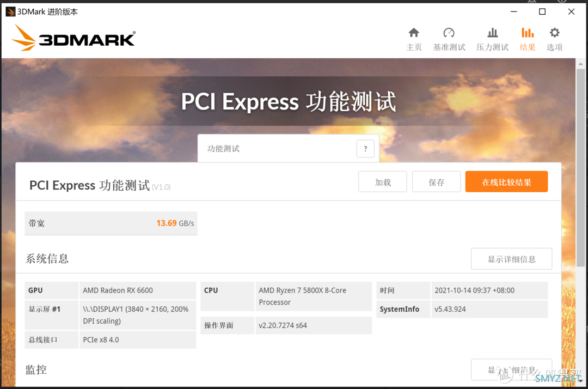This screenshot has height=389, width=588.
Task: Click the 功能测试 tab label
Action: 224,149
